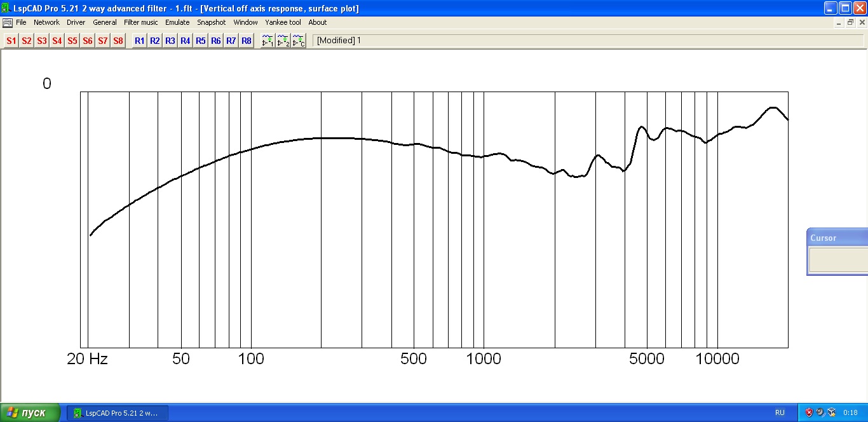The height and width of the screenshot is (422, 868).
Task: Click the R1 recall button
Action: point(140,41)
